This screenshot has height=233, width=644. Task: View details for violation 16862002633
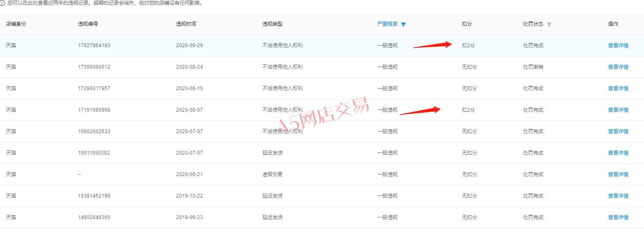point(618,131)
